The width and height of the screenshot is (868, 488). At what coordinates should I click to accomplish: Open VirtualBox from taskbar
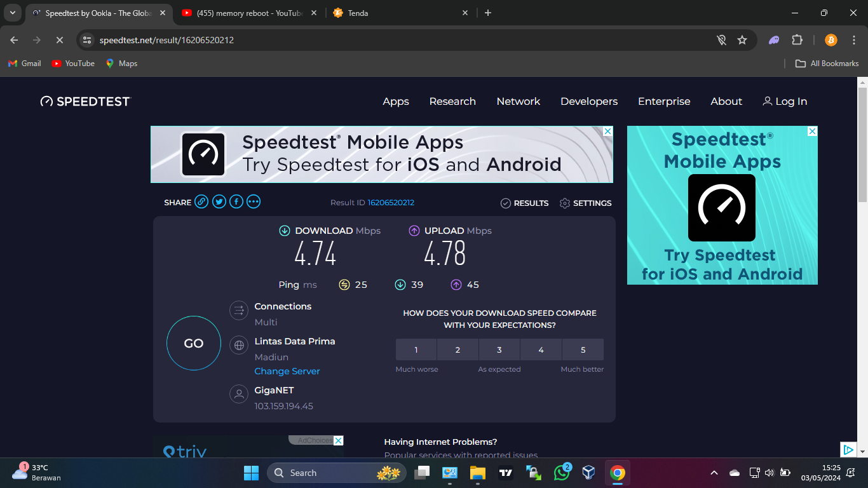tap(589, 473)
